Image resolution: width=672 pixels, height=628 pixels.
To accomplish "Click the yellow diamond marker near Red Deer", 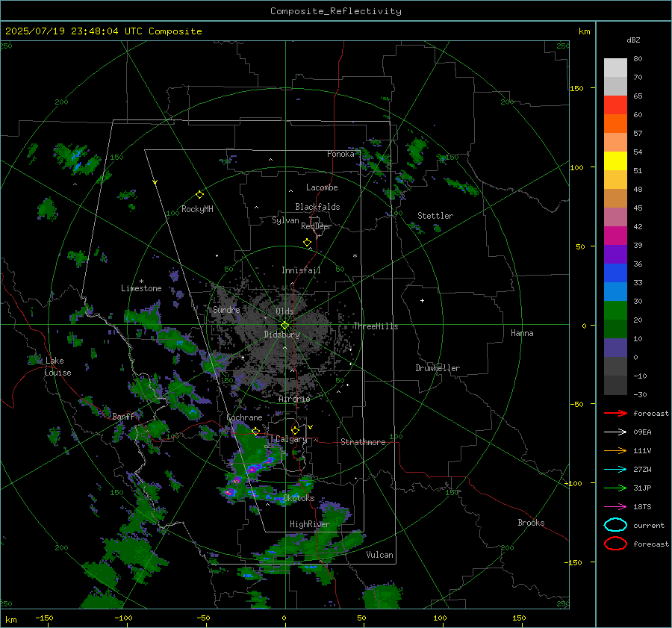I will (x=307, y=243).
